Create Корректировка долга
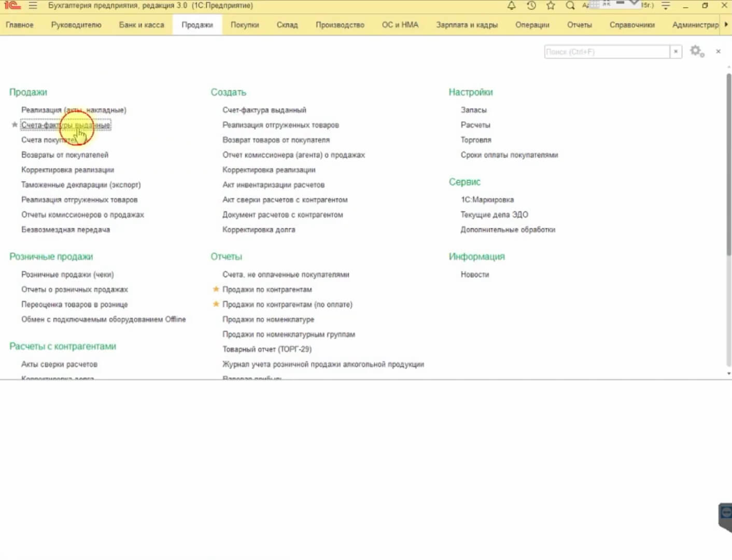The image size is (732, 560). click(x=259, y=230)
